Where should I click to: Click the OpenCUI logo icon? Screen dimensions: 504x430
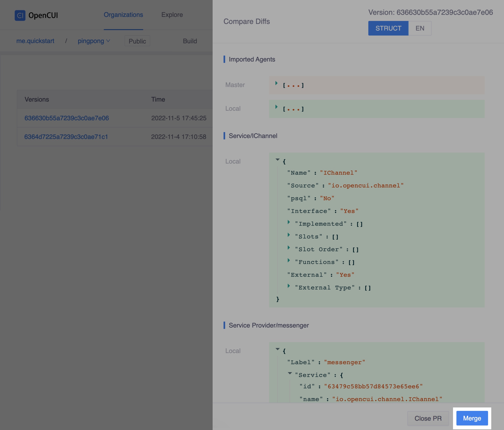[x=20, y=15]
